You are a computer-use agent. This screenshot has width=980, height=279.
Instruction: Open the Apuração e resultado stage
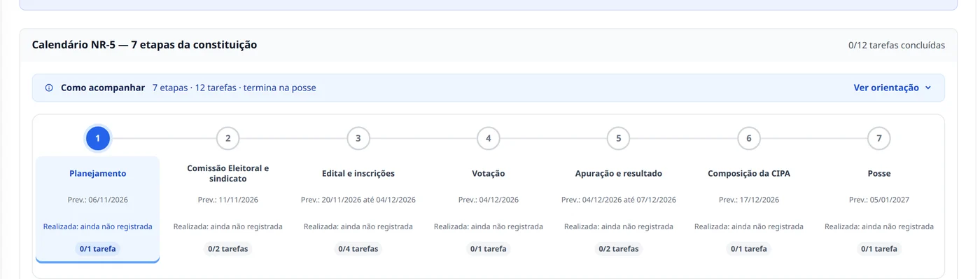(x=619, y=174)
